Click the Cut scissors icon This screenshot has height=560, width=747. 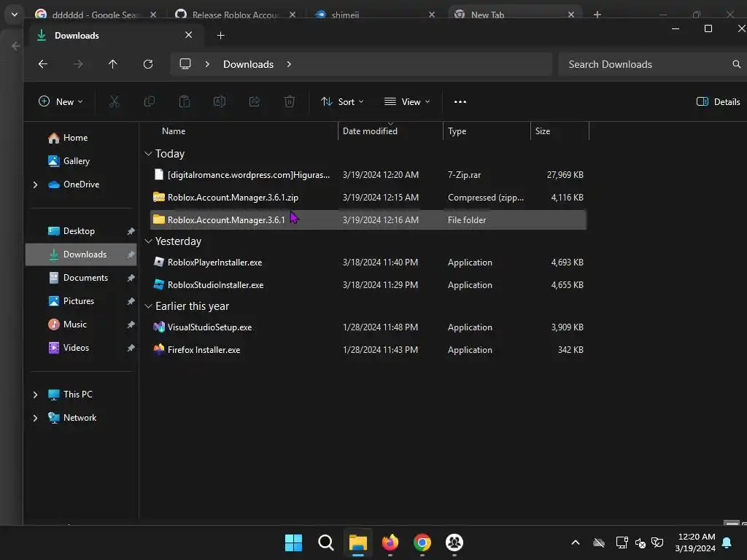click(114, 101)
